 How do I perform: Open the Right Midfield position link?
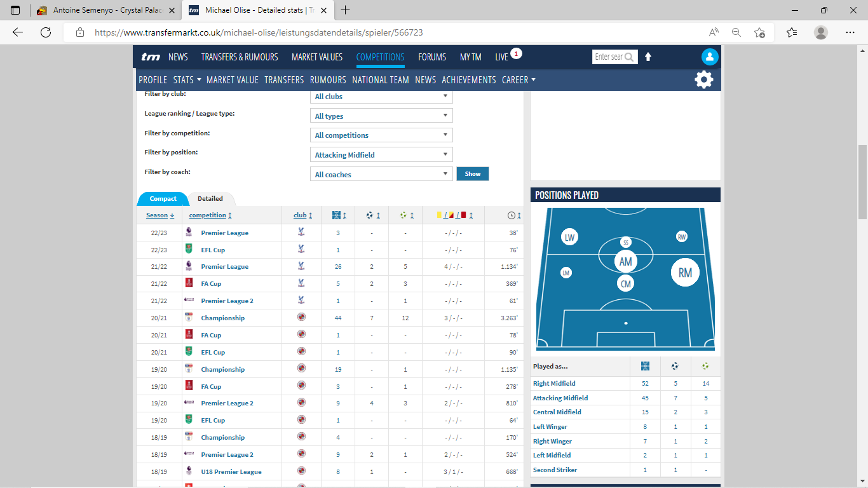pyautogui.click(x=554, y=384)
